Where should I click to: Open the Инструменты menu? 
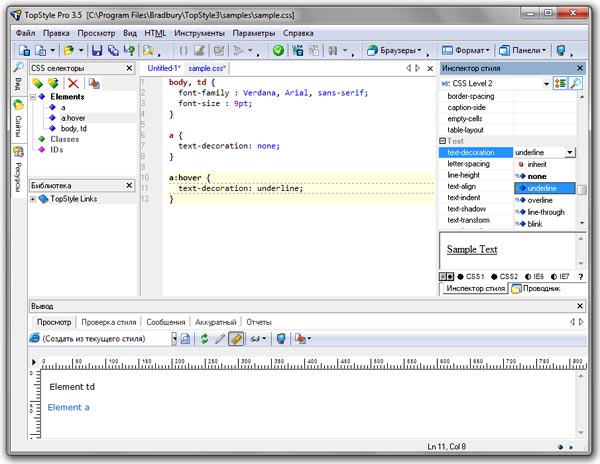coord(199,33)
